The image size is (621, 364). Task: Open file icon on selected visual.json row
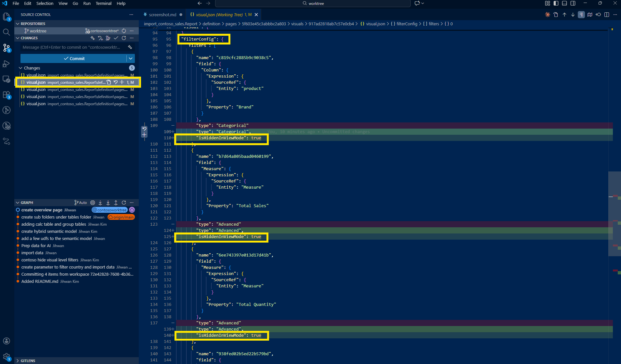click(x=109, y=82)
